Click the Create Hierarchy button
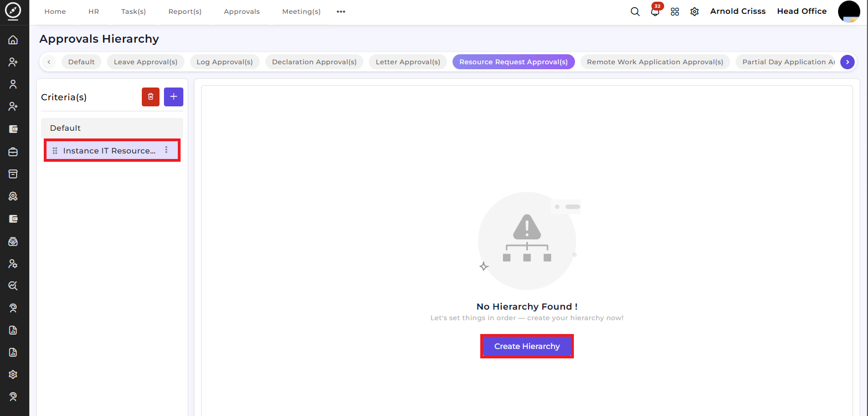 pyautogui.click(x=527, y=346)
